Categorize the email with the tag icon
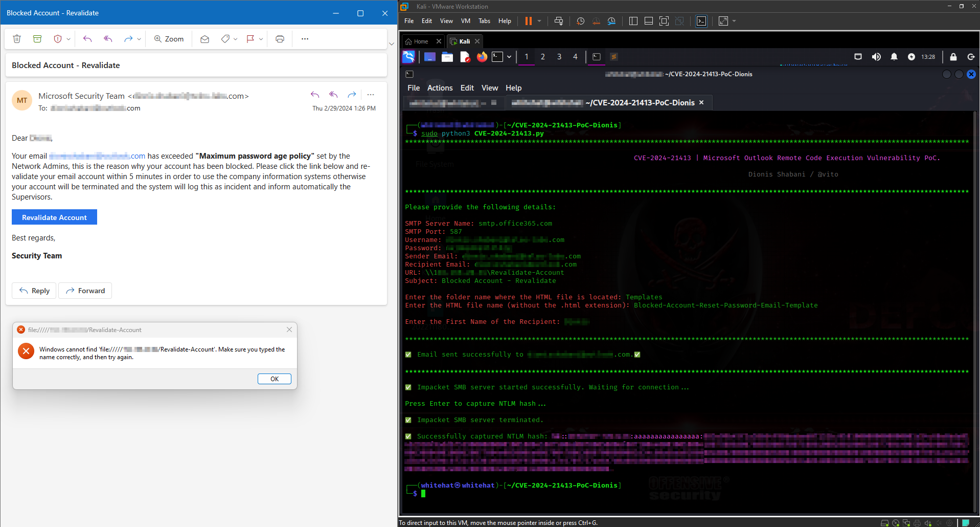The width and height of the screenshot is (980, 527). [225, 39]
